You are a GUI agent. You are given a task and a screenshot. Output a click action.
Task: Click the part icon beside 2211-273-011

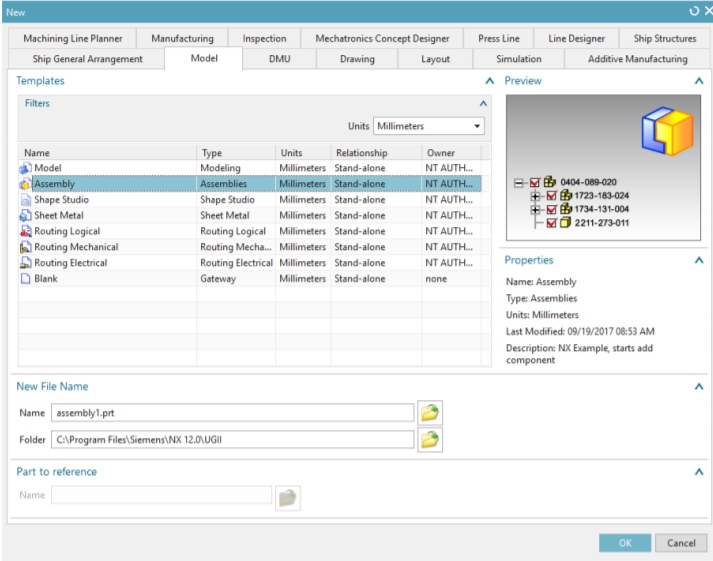(x=565, y=223)
